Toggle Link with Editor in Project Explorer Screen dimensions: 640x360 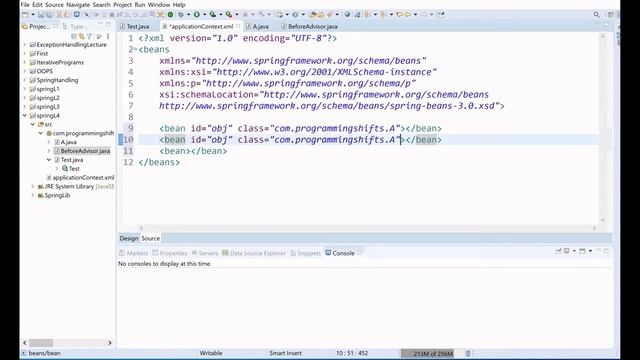point(82,36)
